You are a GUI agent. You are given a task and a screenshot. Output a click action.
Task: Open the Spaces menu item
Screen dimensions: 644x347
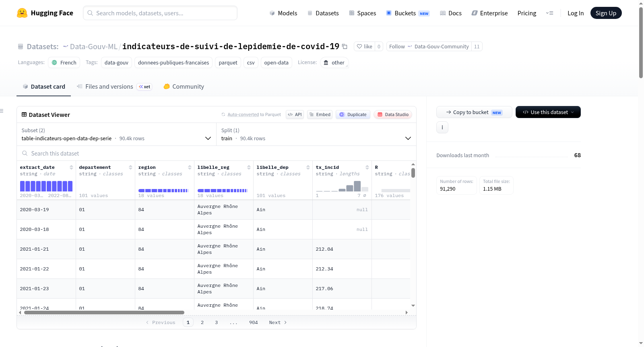362,13
